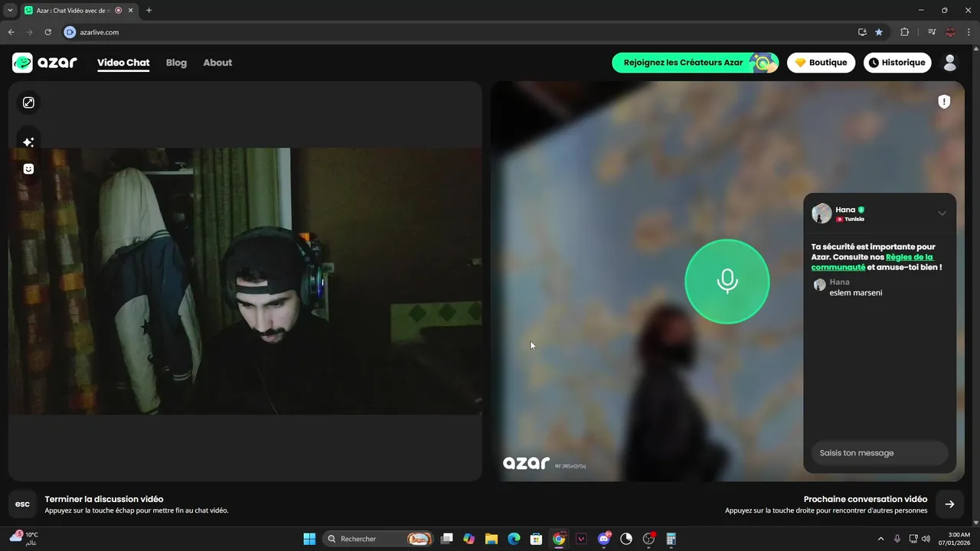
Task: Click the shield report icon
Action: pyautogui.click(x=944, y=102)
